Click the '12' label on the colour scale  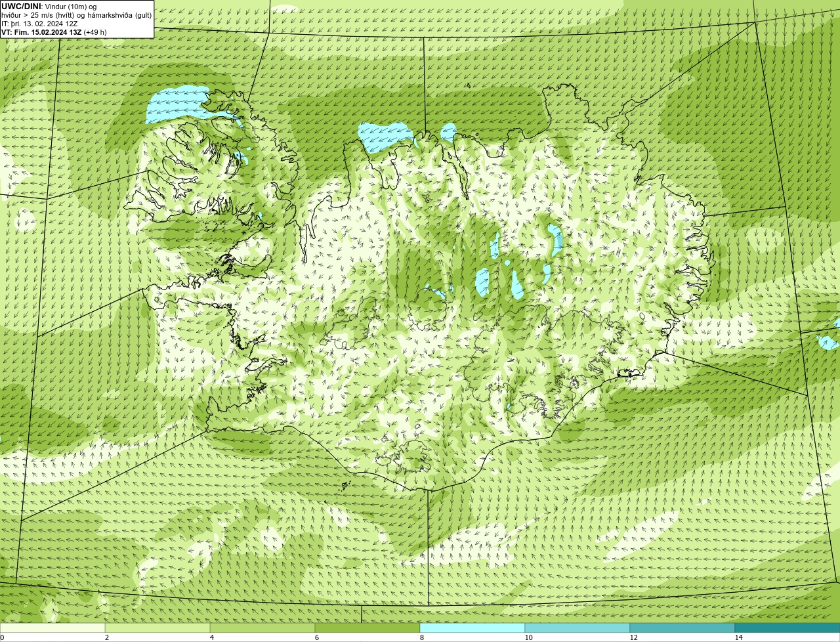pos(633,637)
